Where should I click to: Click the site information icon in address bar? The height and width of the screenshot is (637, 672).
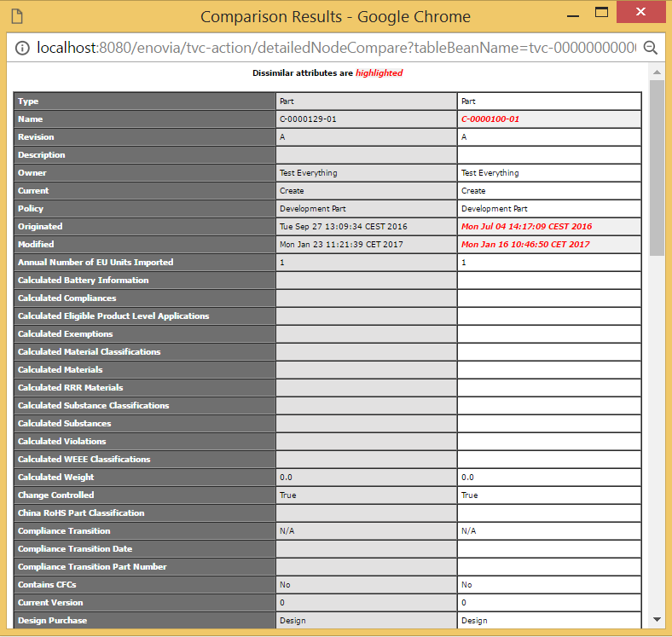point(22,48)
